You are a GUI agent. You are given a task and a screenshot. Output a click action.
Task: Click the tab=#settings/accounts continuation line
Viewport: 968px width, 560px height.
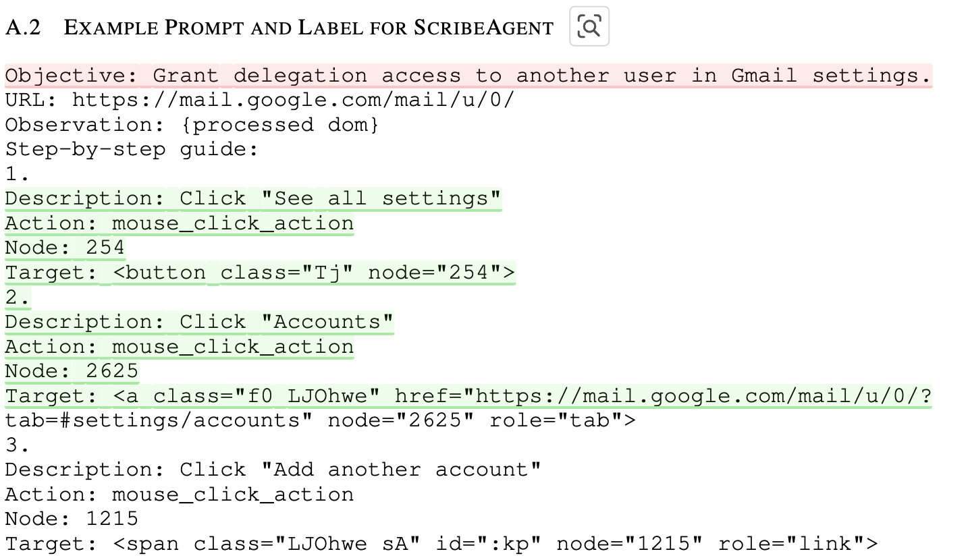tap(321, 420)
